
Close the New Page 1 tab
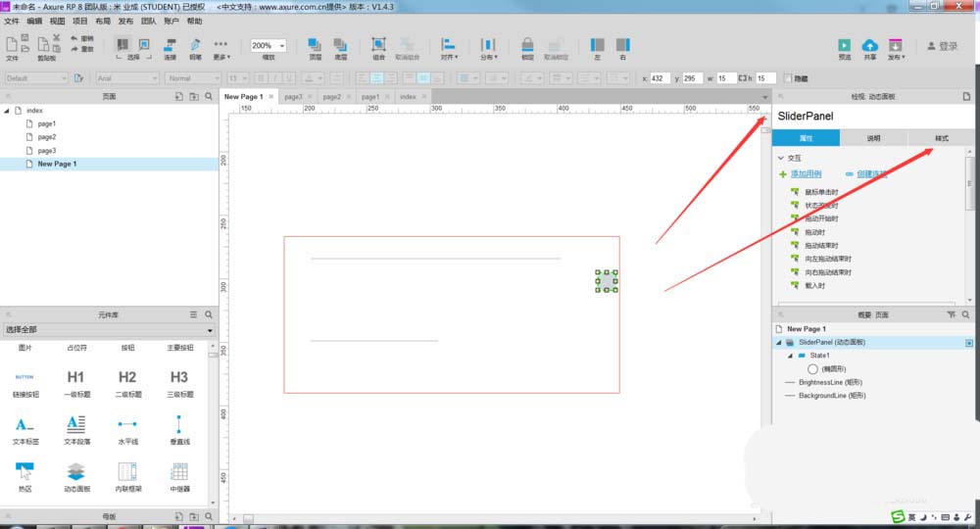point(271,97)
